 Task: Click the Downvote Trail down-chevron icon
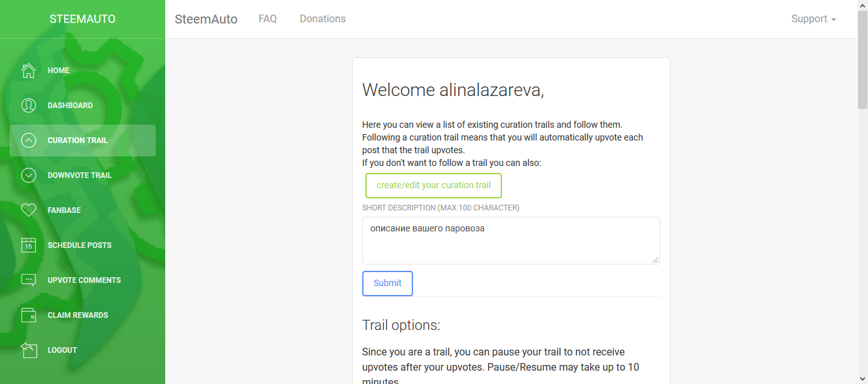(x=29, y=175)
